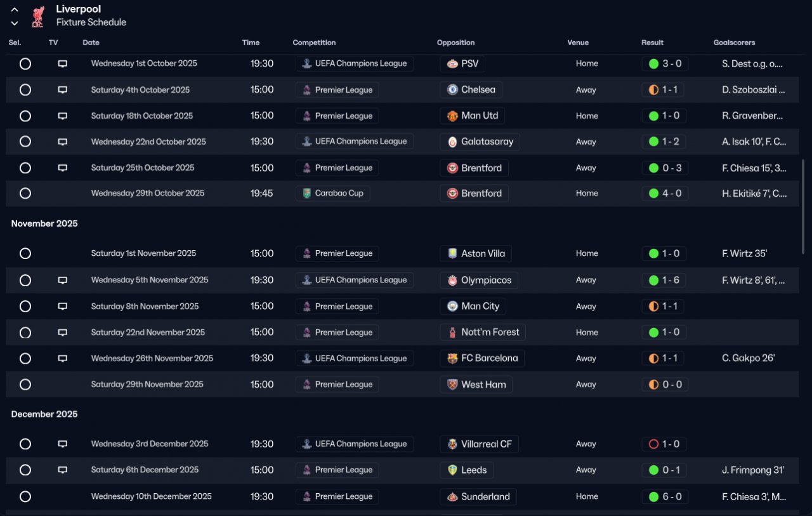
Task: Click goalscorer text J. Frimpong 31'
Action: point(753,470)
